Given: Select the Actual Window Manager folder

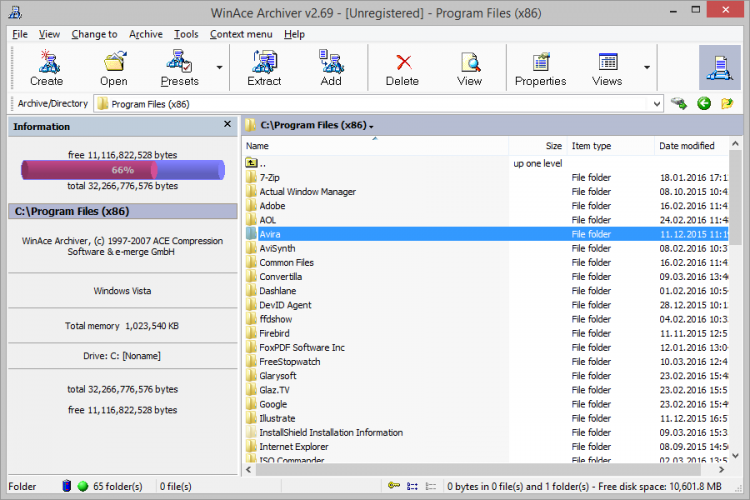Looking at the screenshot, I should (308, 191).
